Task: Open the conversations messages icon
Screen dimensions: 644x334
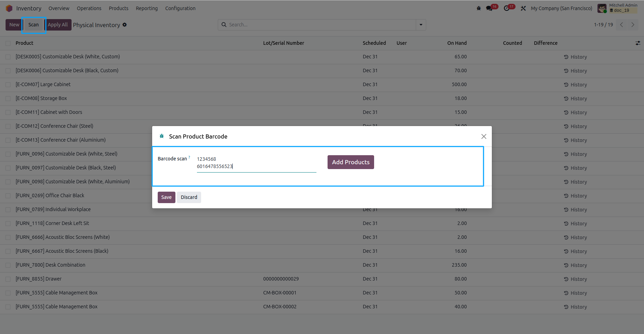Action: click(489, 8)
